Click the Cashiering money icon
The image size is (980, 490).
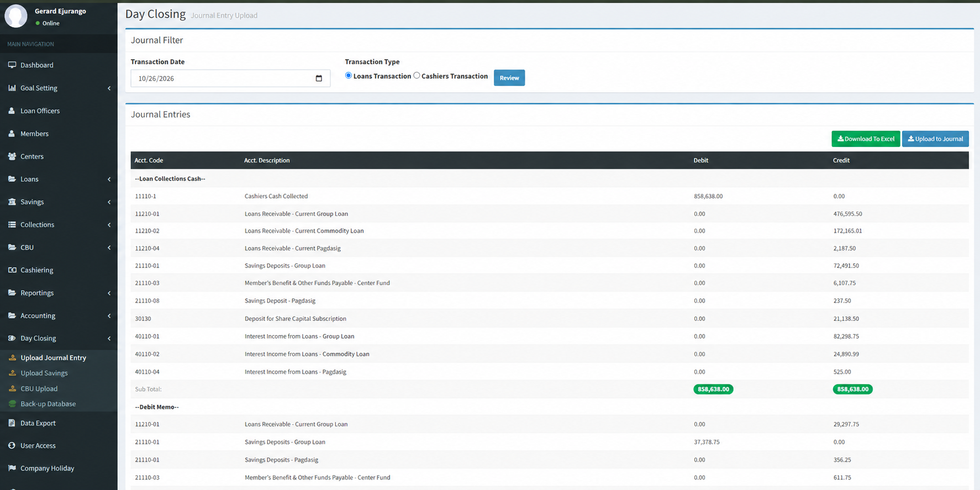tap(12, 270)
